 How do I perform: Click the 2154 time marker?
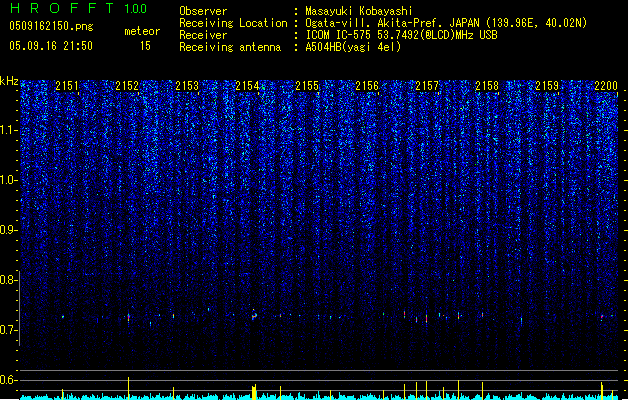(x=247, y=86)
